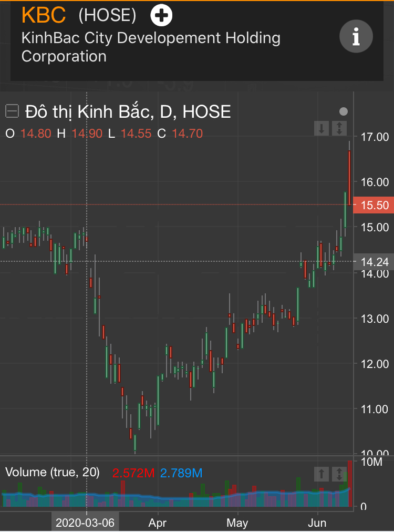Click the high value 14.90
This screenshot has height=532, width=394.
click(x=87, y=134)
